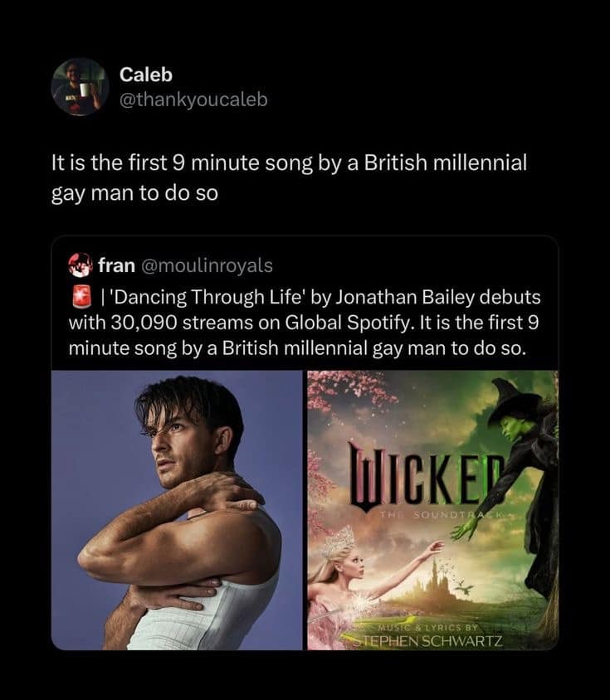Click Caleb's tweet text about British millennial

[x=289, y=177]
